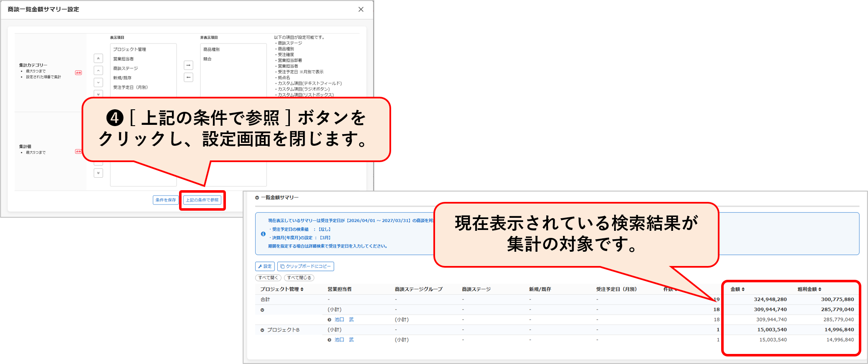Expand 池口 武 row with 15,003,540

tap(329, 340)
